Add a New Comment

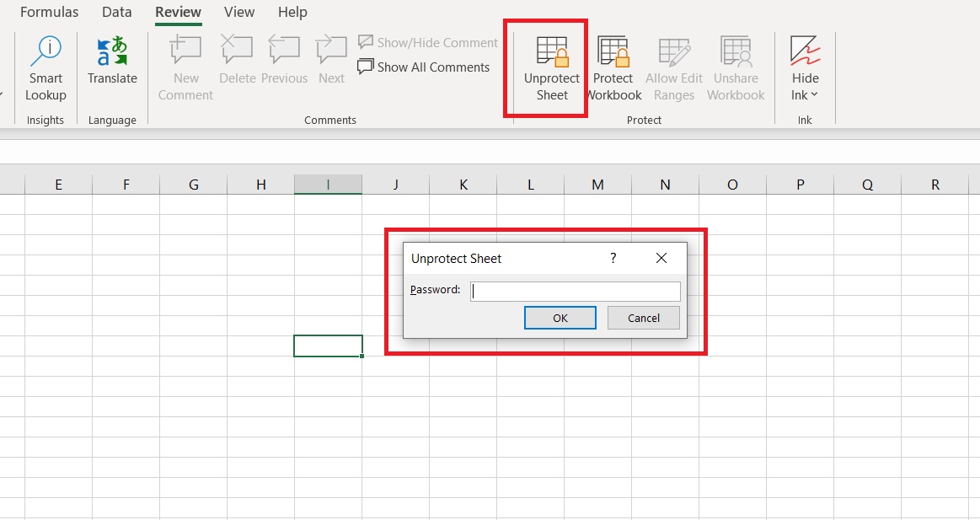click(x=185, y=69)
